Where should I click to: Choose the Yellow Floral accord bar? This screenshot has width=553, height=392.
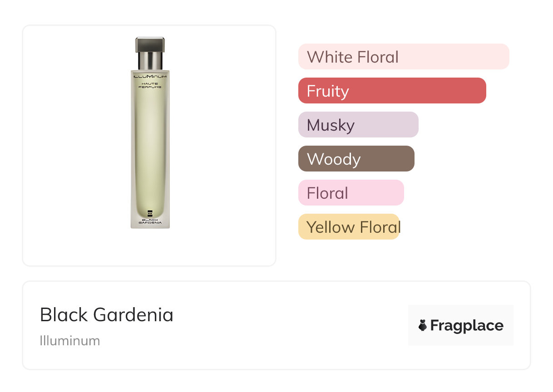point(349,227)
